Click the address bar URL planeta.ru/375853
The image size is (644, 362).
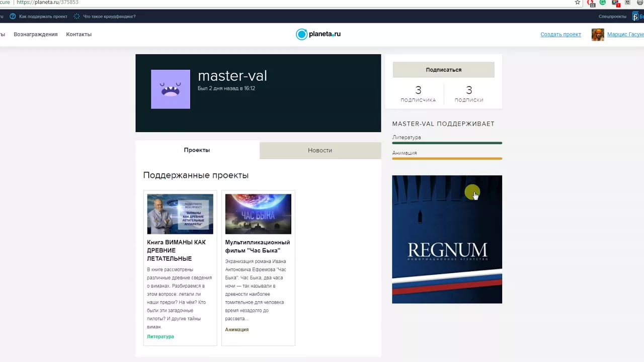coord(47,3)
